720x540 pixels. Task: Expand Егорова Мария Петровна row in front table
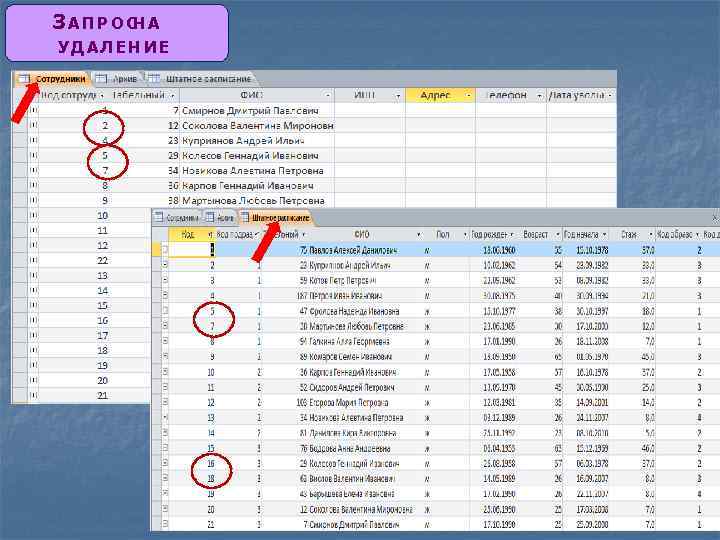(x=165, y=402)
